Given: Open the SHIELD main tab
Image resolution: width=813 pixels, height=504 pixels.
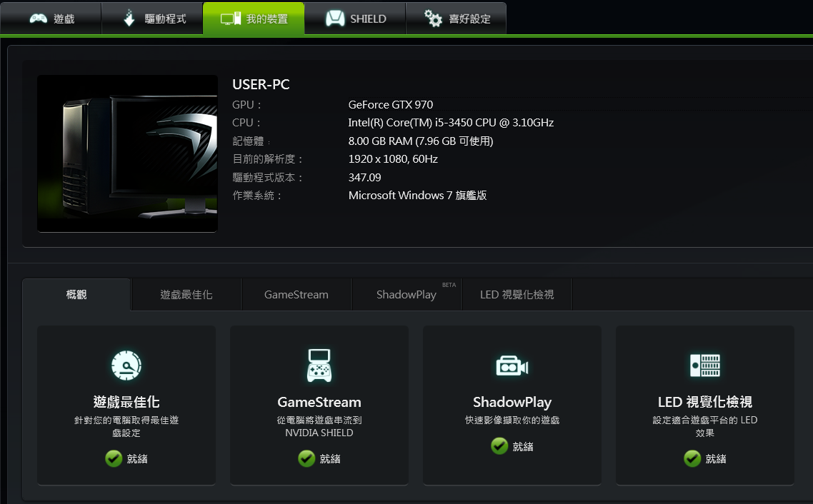Looking at the screenshot, I should point(355,19).
